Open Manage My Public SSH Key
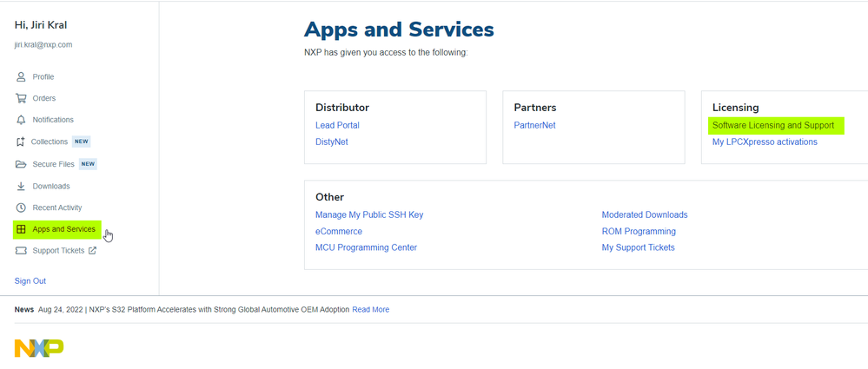 point(369,215)
